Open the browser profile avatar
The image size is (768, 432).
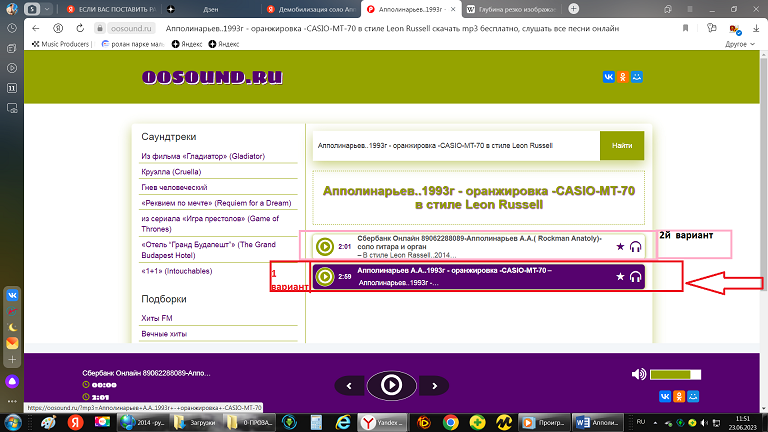pos(12,9)
